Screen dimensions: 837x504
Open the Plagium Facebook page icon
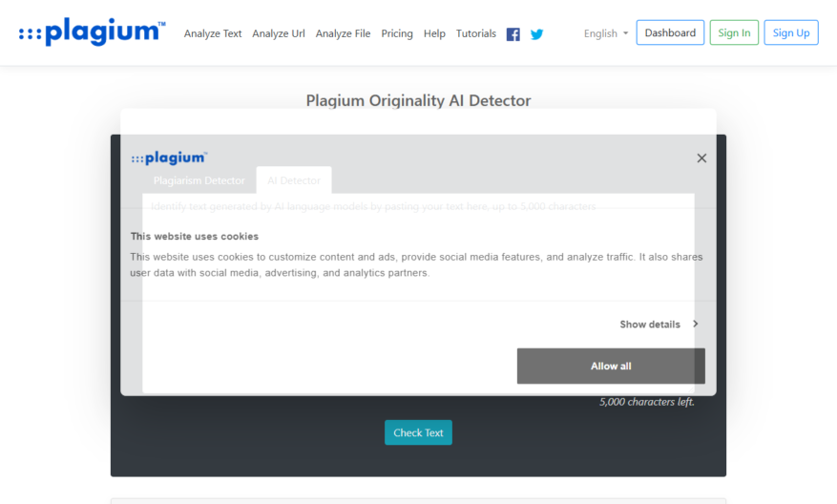tap(513, 34)
